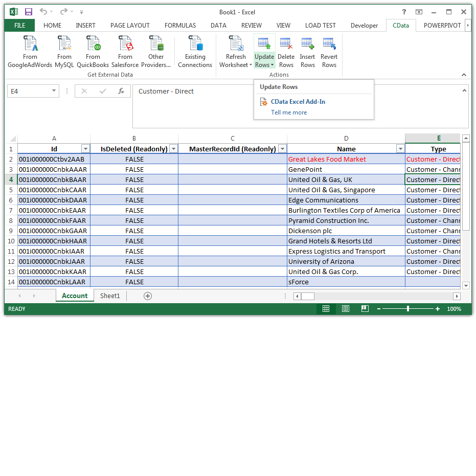Open the Name column filter dropdown
Image resolution: width=476 pixels, height=476 pixels.
tap(400, 149)
